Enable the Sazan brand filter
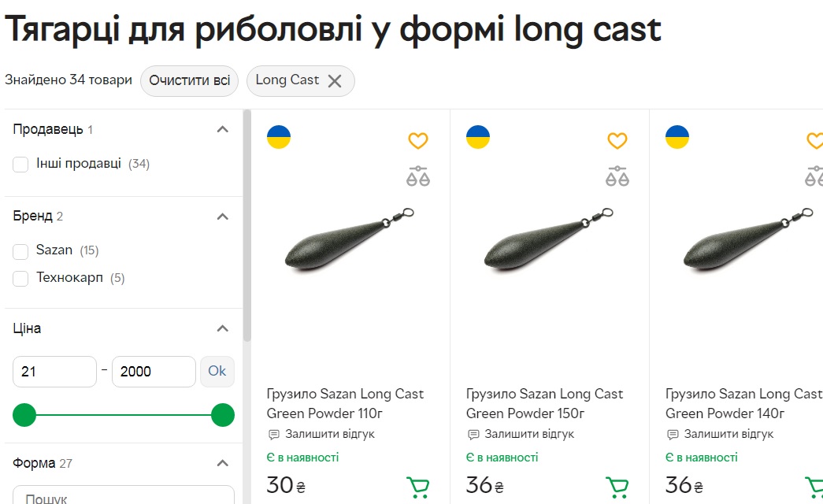823x504 pixels. pyautogui.click(x=21, y=251)
